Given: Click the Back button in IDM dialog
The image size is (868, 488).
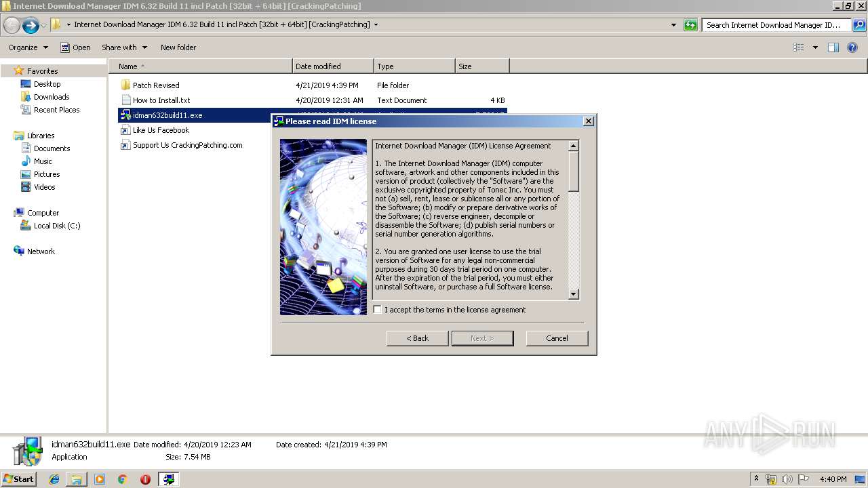Looking at the screenshot, I should pos(417,338).
